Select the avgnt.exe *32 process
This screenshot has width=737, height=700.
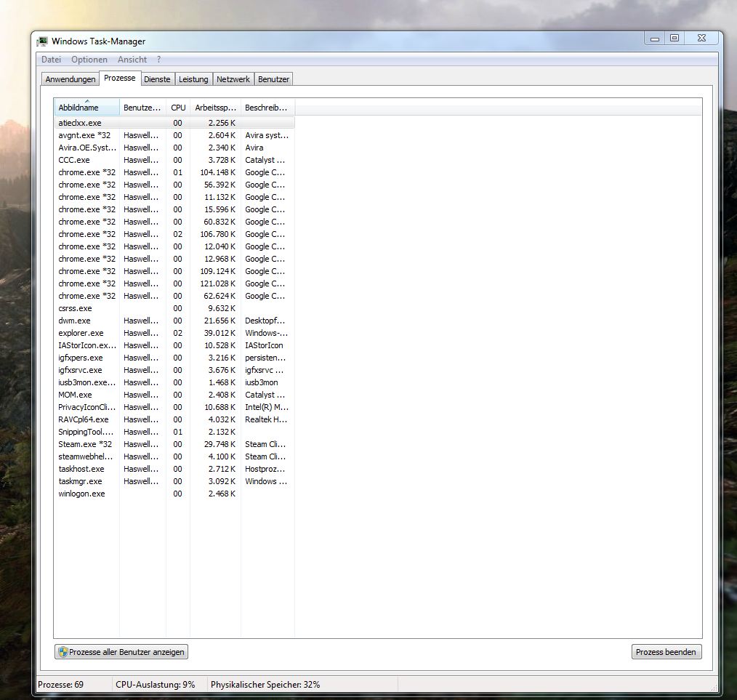pyautogui.click(x=174, y=135)
